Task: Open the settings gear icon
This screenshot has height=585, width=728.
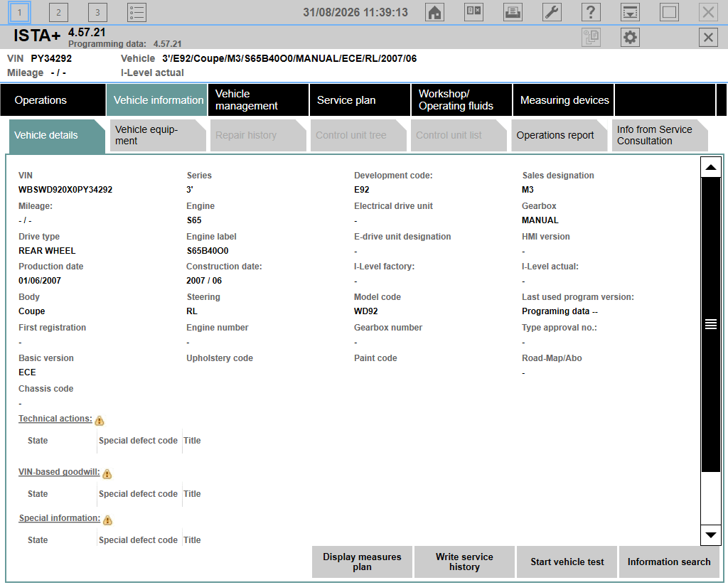Action: click(630, 37)
